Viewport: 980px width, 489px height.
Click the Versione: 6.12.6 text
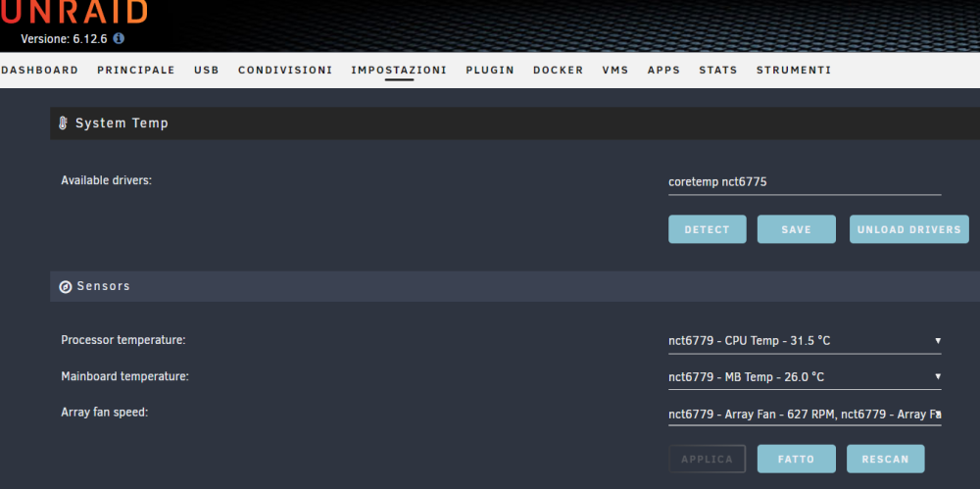64,39
